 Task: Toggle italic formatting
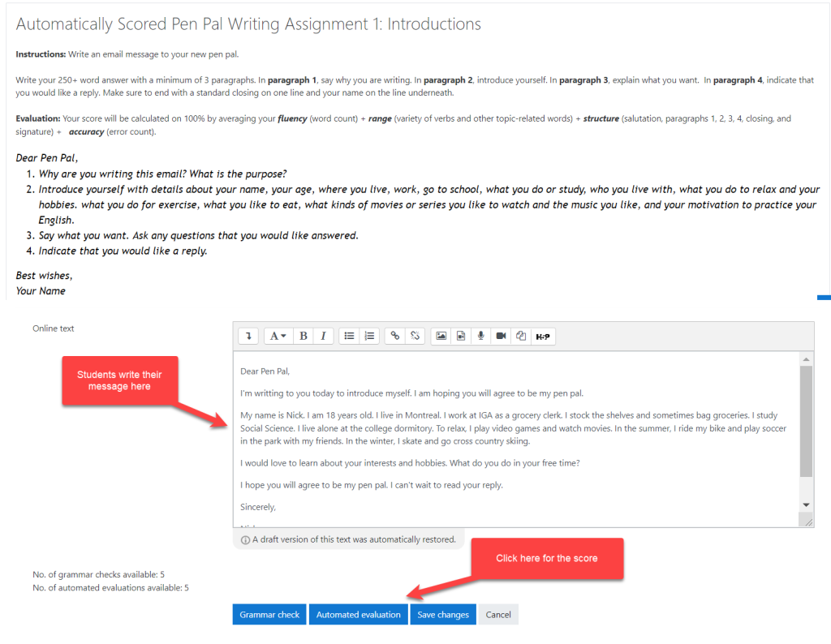click(x=323, y=336)
